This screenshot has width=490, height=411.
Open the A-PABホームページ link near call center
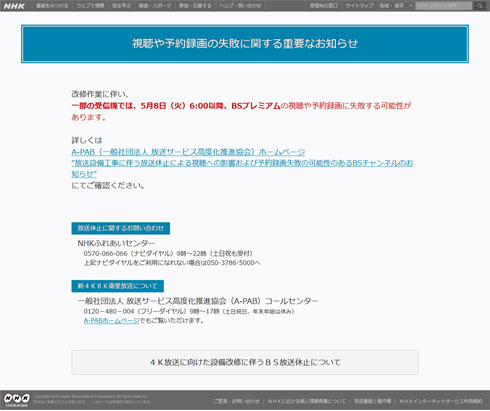coord(111,321)
